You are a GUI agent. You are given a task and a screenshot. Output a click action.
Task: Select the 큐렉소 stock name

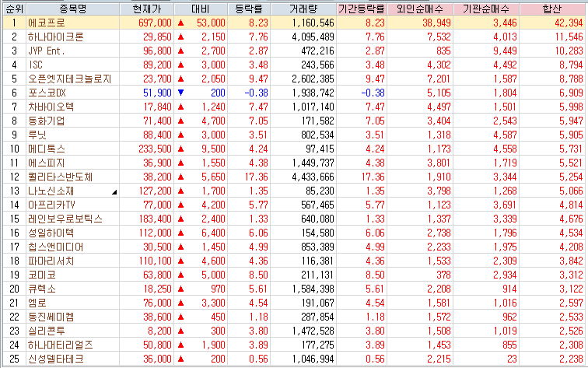42,289
